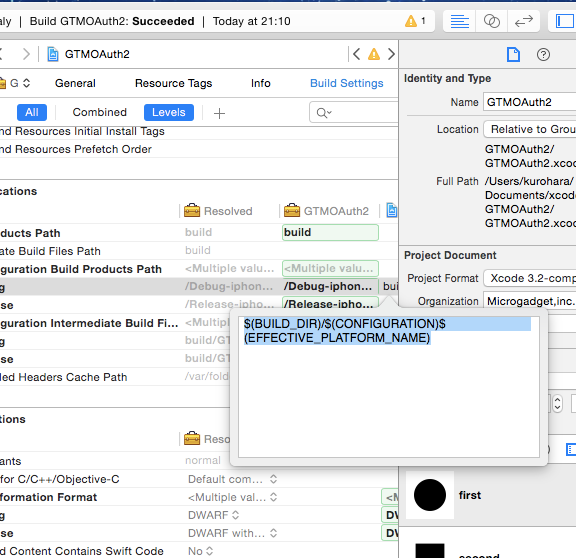This screenshot has width=576, height=558.
Task: Click 'Build GTMOAuth2: Succeeded' status text
Action: pos(112,21)
